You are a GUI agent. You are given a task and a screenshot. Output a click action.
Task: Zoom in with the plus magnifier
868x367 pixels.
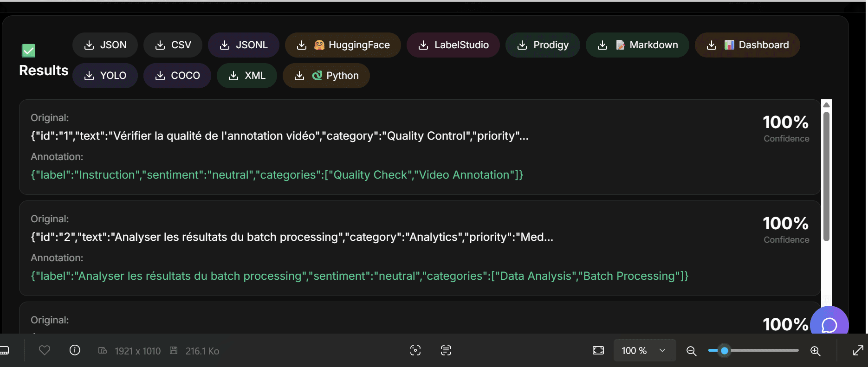point(816,351)
